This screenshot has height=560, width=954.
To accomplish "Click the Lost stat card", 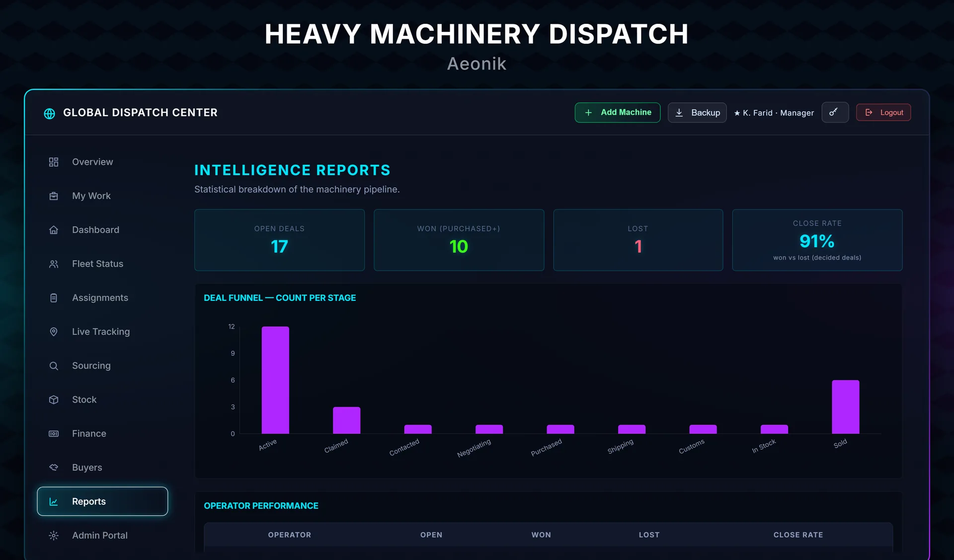I will 638,240.
